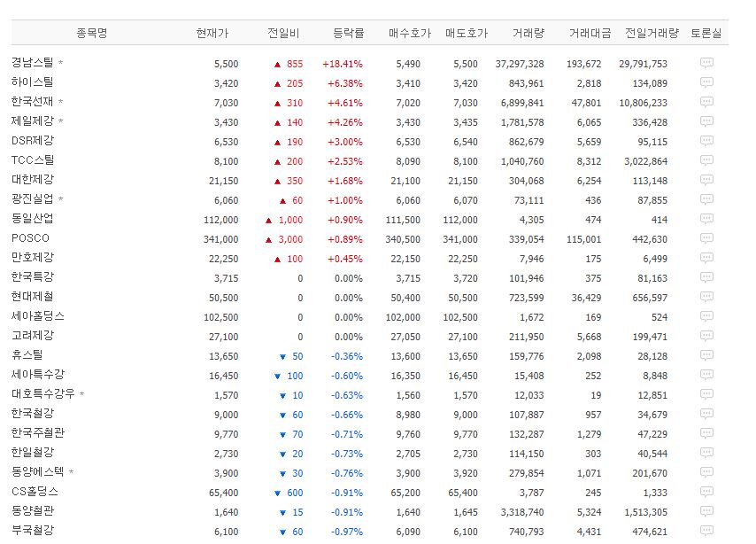Open the 부국철강 stock link
The width and height of the screenshot is (756, 544).
(32, 531)
